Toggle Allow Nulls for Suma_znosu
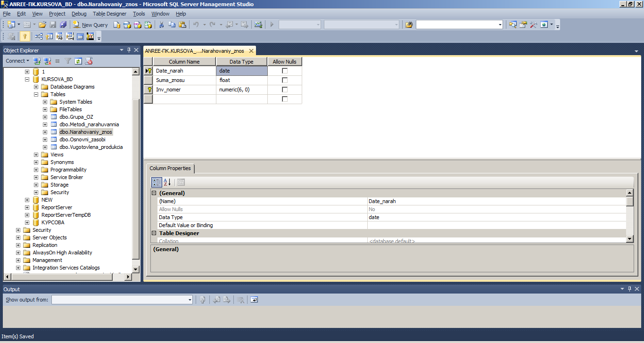The height and width of the screenshot is (343, 644). tap(285, 80)
